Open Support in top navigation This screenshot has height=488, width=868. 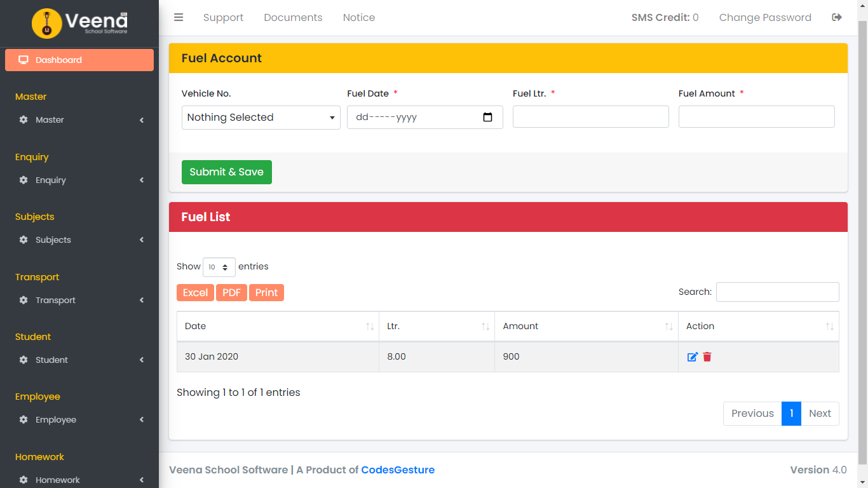click(x=223, y=17)
